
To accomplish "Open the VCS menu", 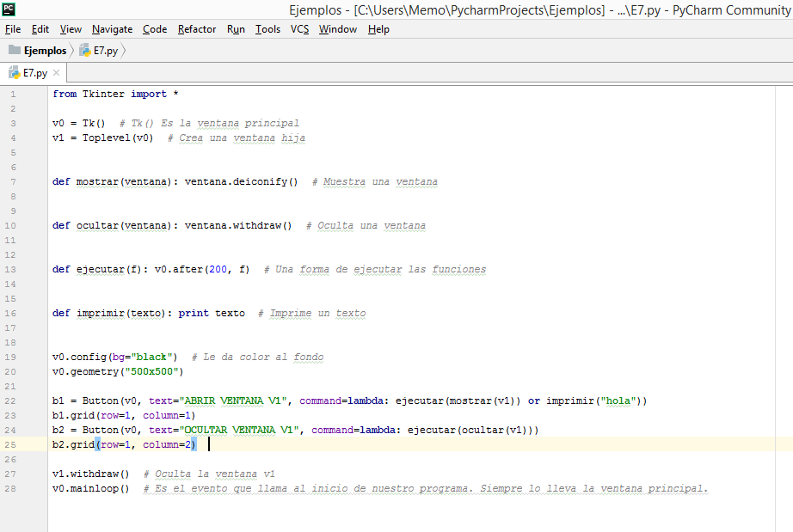I will (x=298, y=28).
